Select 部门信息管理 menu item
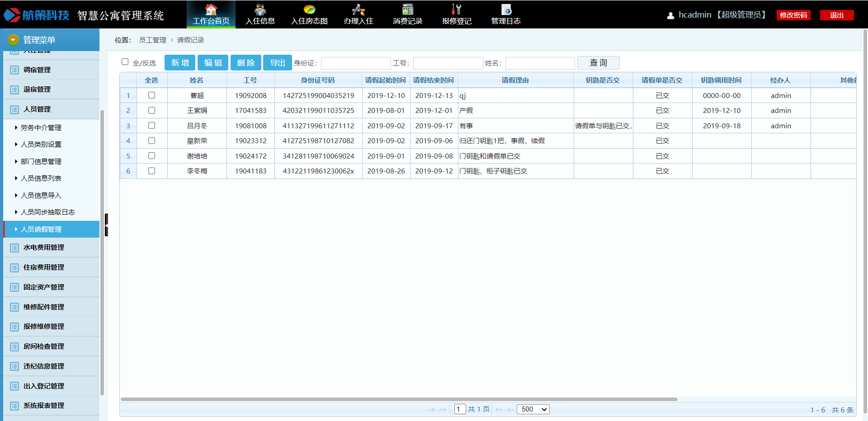Image resolution: width=868 pixels, height=421 pixels. tap(41, 162)
